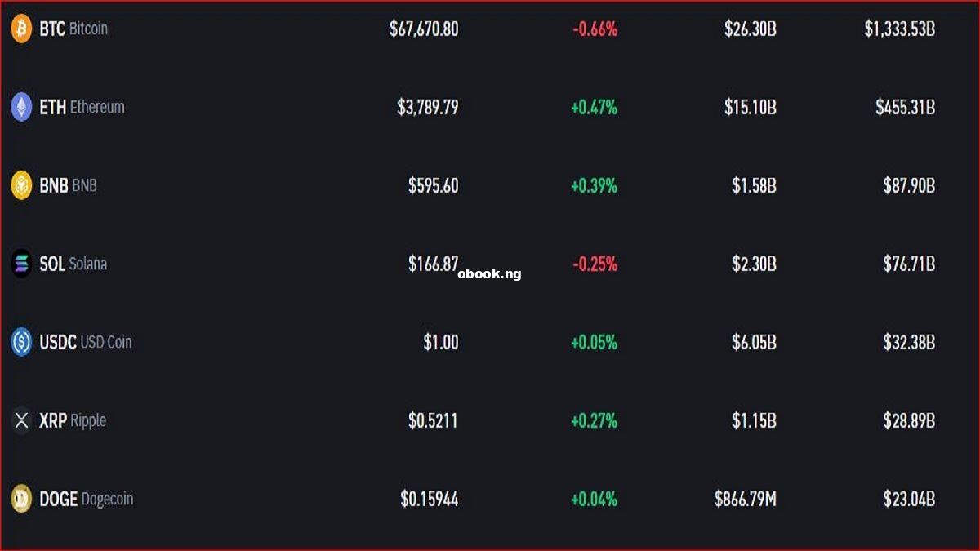Screen dimensions: 980x551
Task: Click the orange Bitcoin coin icon
Action: click(x=21, y=29)
